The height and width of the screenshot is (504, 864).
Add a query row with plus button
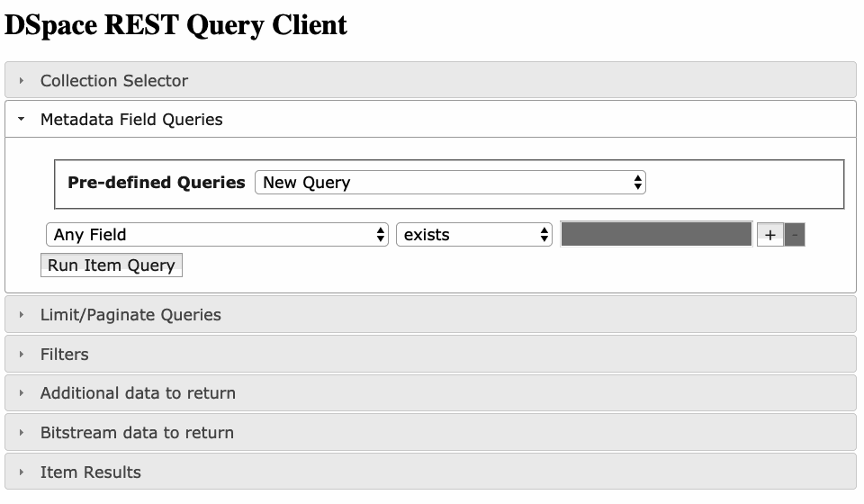coord(769,235)
